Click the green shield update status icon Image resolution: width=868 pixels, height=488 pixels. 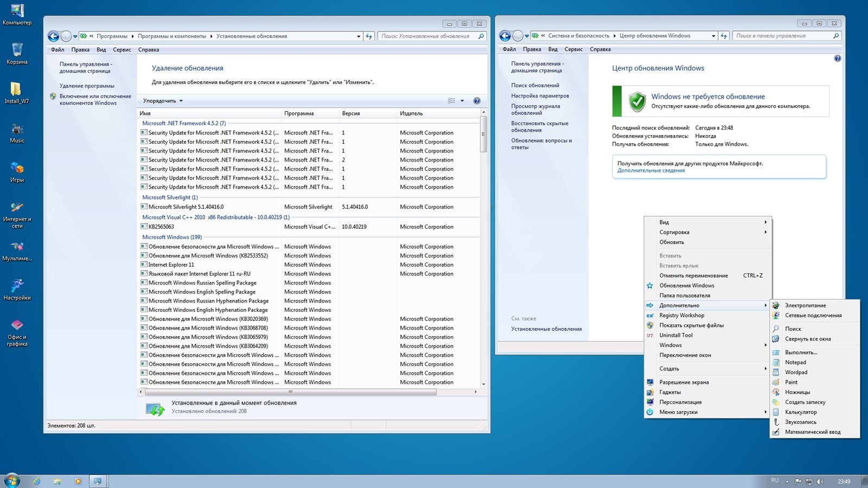(x=637, y=101)
